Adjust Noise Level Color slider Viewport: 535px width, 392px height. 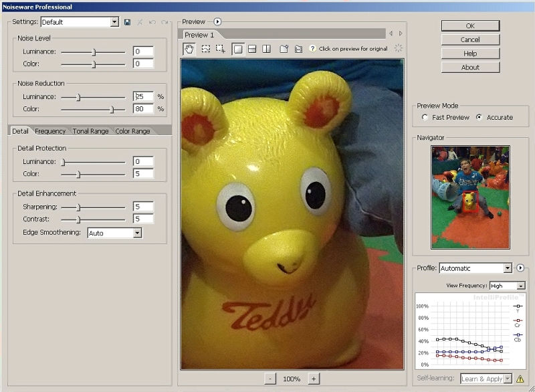point(94,64)
